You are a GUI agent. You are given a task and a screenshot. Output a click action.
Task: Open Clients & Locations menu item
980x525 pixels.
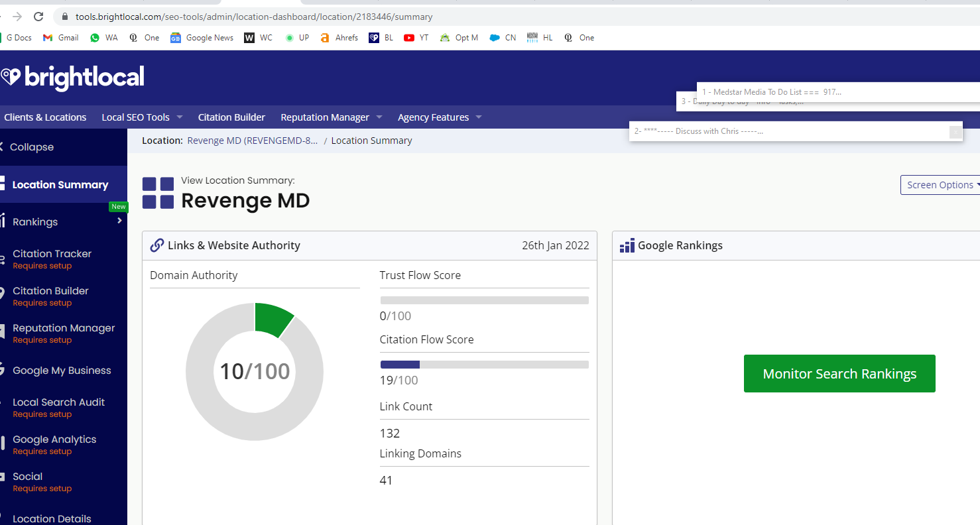(x=45, y=117)
